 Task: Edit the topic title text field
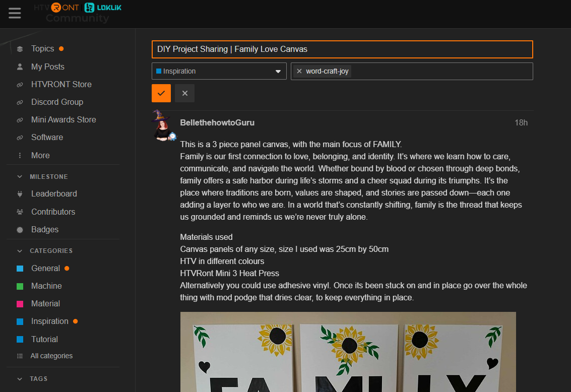point(342,49)
